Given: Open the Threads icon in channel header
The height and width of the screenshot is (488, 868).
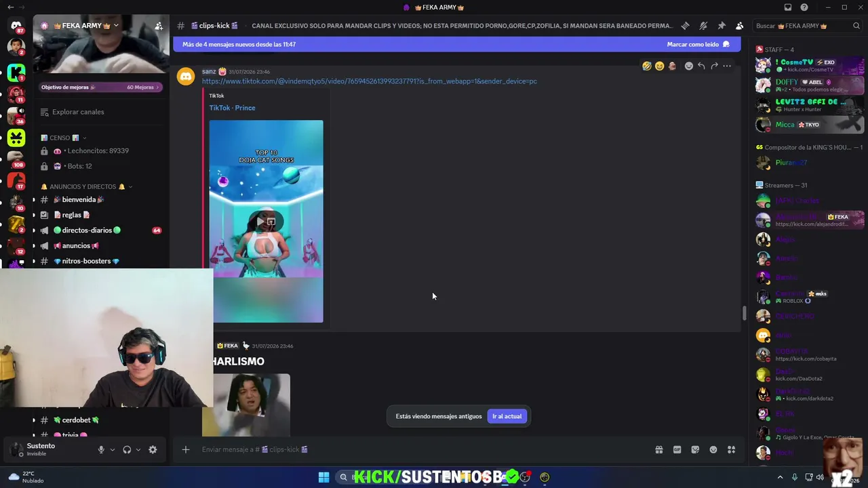Looking at the screenshot, I should pyautogui.click(x=686, y=26).
